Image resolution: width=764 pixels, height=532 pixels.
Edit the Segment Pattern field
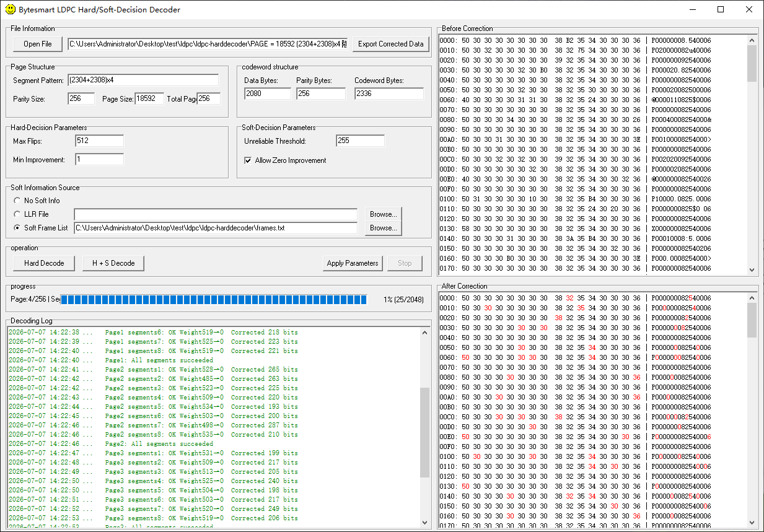coord(143,81)
